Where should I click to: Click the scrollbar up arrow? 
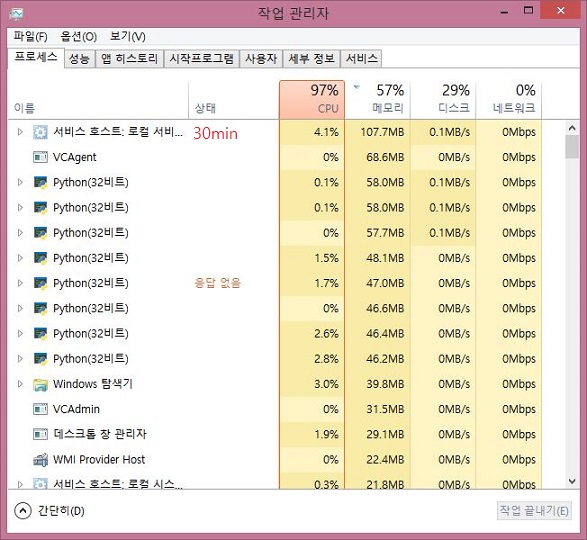pyautogui.click(x=572, y=128)
